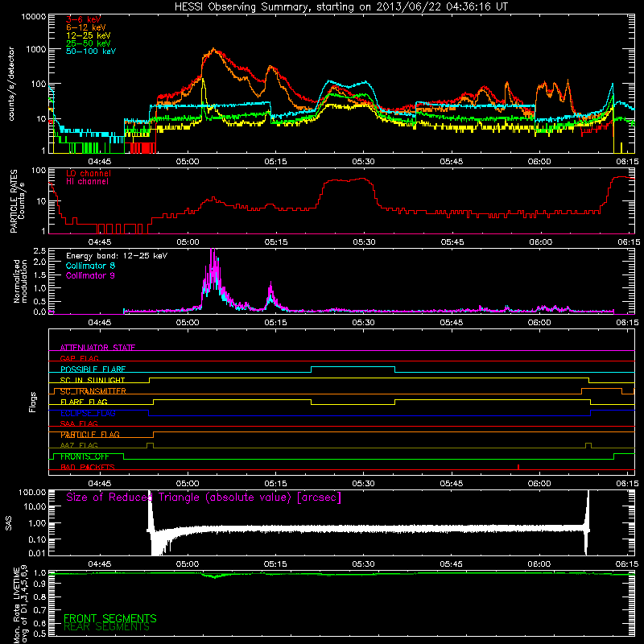
Task: Click the Mon. Rate LIVETIME axis label
Action: [x=20, y=604]
